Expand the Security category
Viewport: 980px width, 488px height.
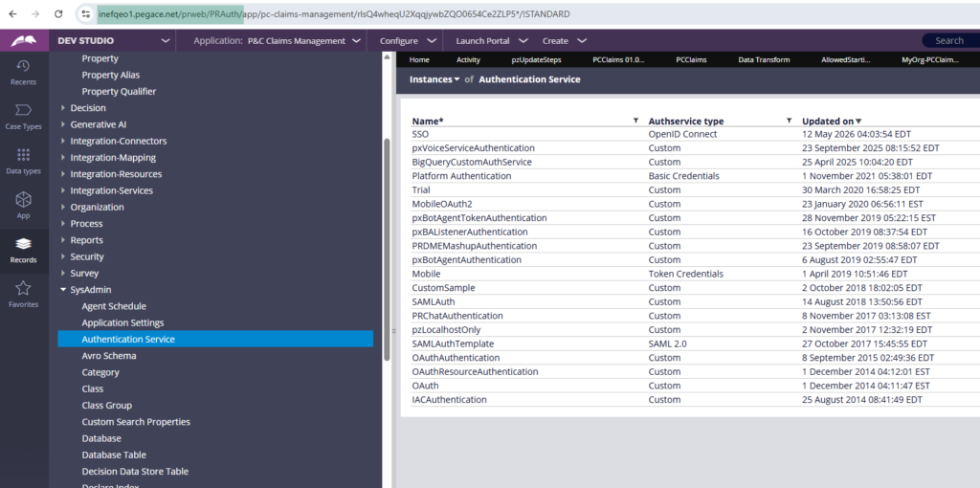pyautogui.click(x=63, y=256)
